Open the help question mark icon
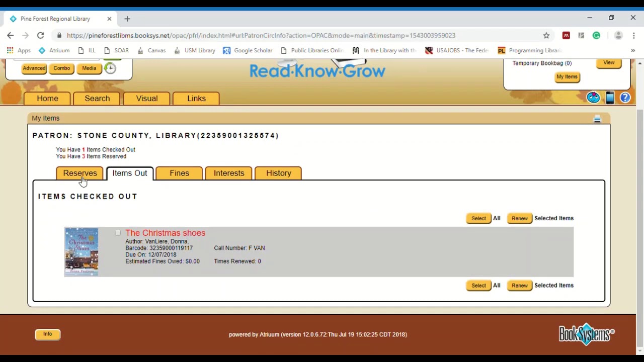Image resolution: width=644 pixels, height=362 pixels. click(x=625, y=98)
